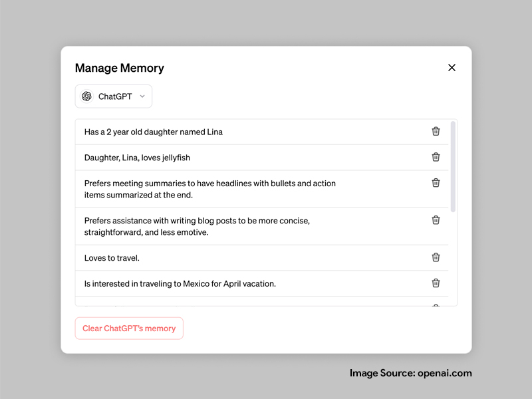532x399 pixels.
Task: Delete the 'loves jellyfish' memory
Action: tap(436, 157)
